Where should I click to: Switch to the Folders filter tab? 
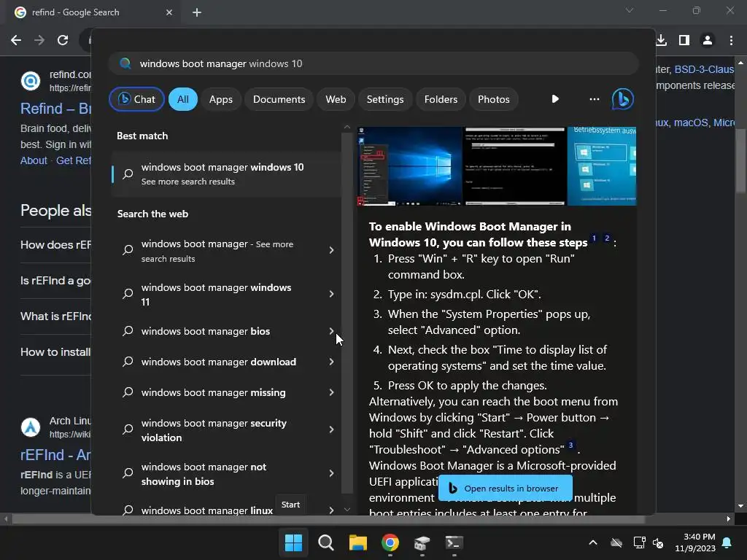[x=441, y=99]
